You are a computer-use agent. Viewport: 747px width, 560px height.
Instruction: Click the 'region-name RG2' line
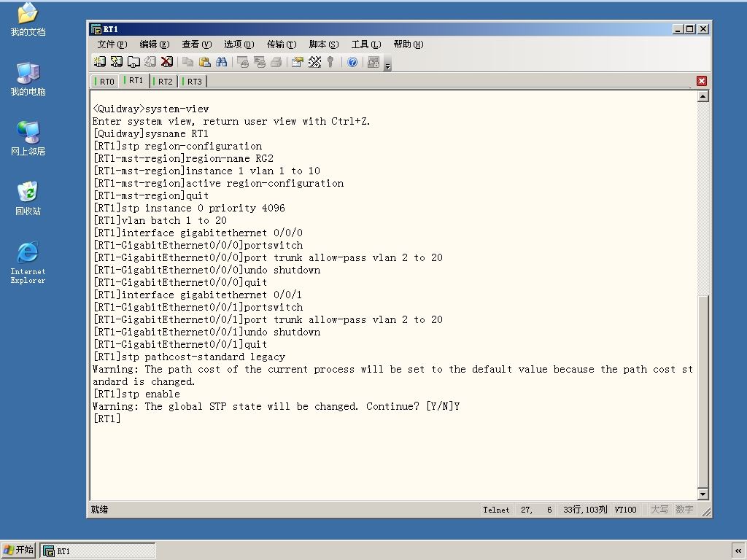tap(183, 158)
